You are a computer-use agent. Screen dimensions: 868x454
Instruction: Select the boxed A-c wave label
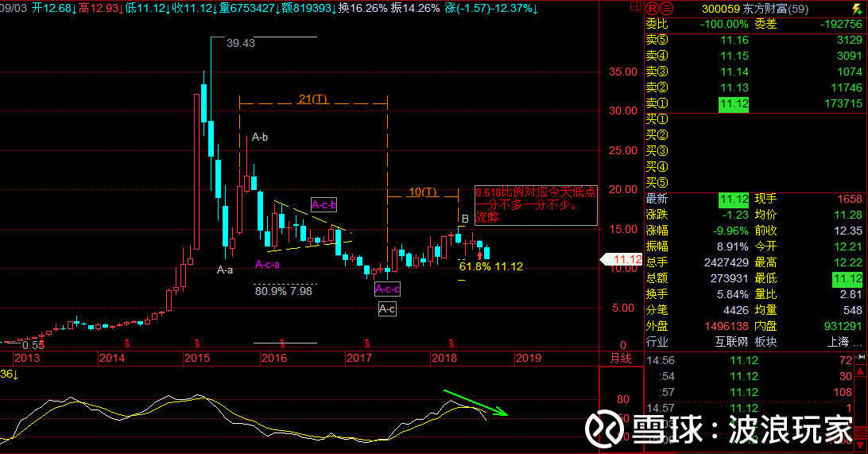(388, 309)
